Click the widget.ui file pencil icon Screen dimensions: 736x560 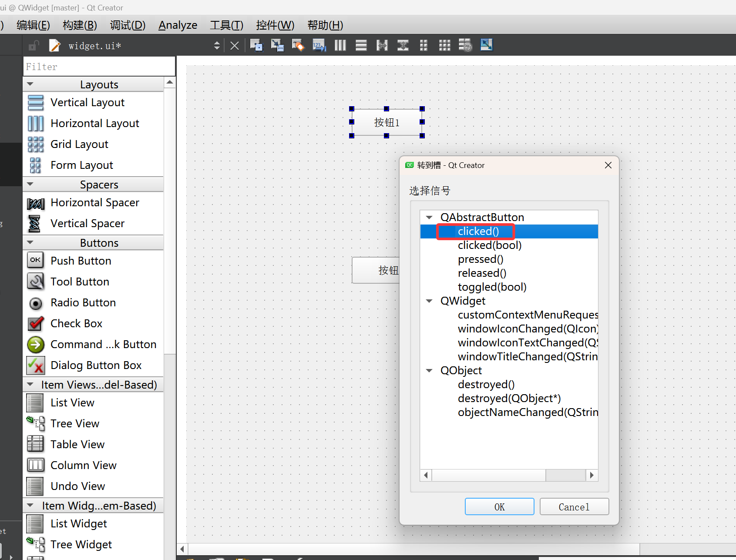(55, 46)
